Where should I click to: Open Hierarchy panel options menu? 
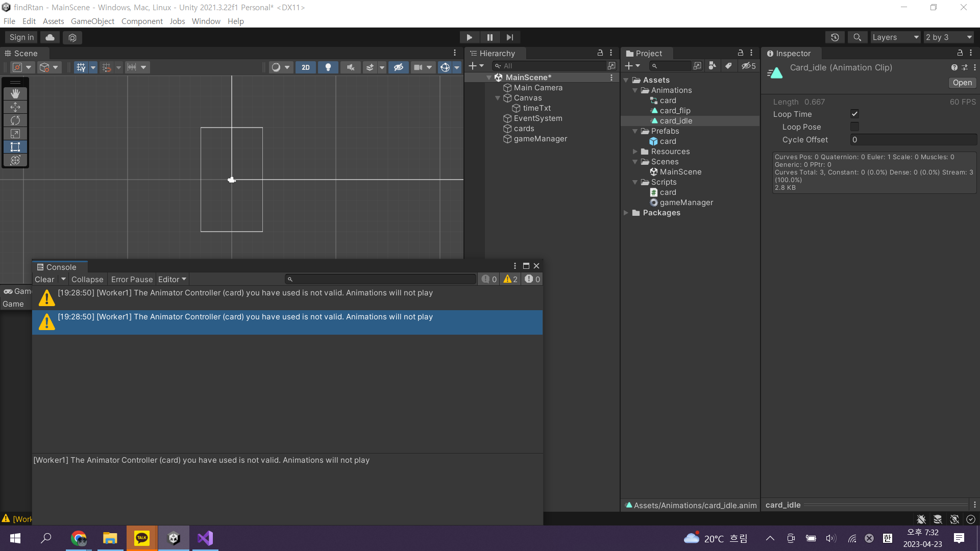click(x=611, y=53)
